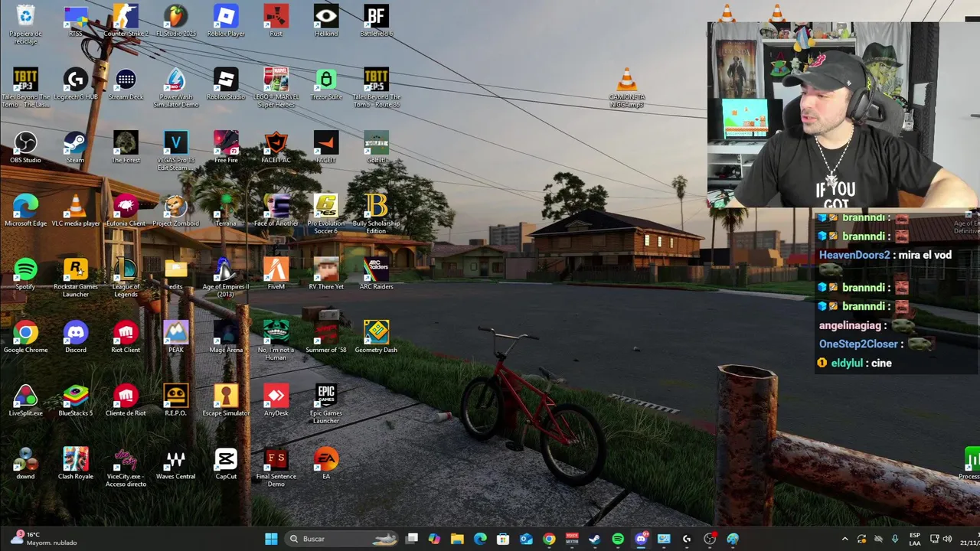The height and width of the screenshot is (551, 980).
Task: Open the EA app desktop shortcut
Action: tap(326, 465)
